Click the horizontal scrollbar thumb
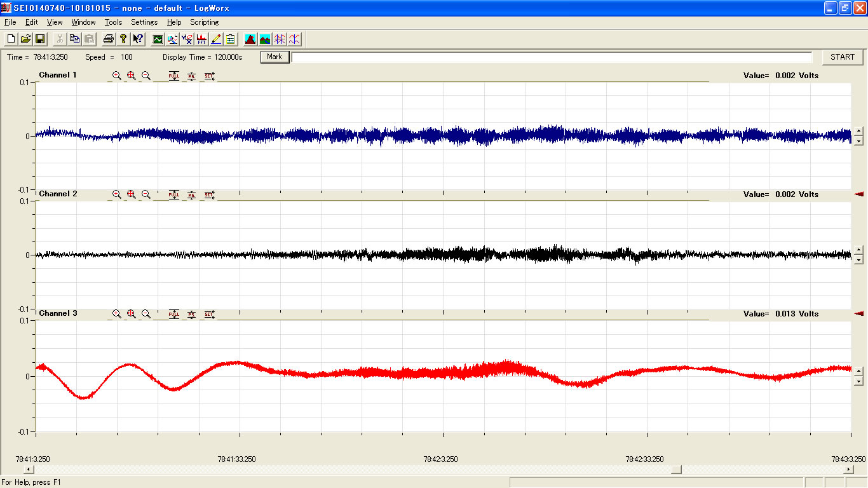 point(676,470)
